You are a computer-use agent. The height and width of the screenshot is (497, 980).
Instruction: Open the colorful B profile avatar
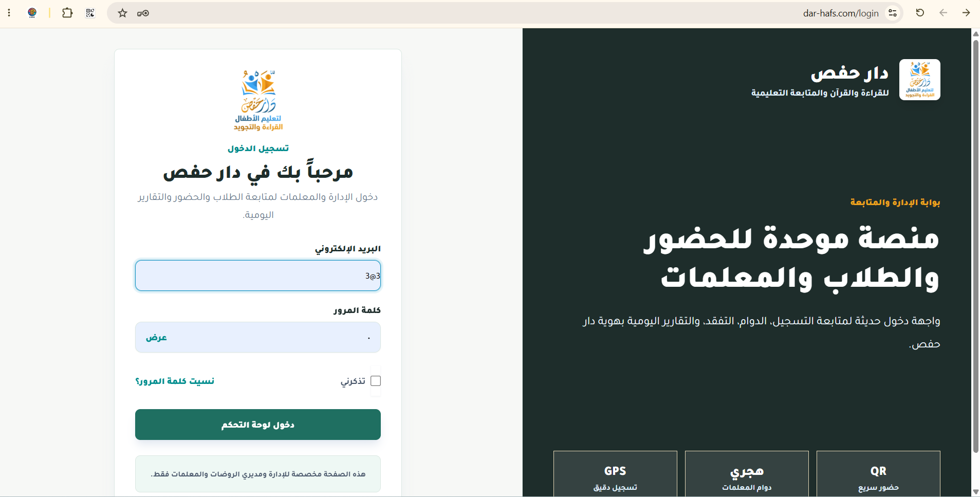(x=32, y=13)
